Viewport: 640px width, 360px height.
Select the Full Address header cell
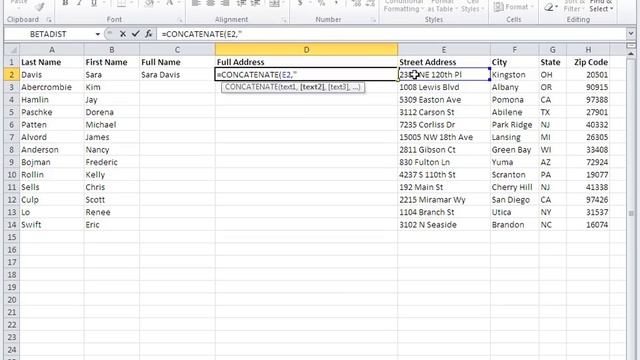(306, 62)
